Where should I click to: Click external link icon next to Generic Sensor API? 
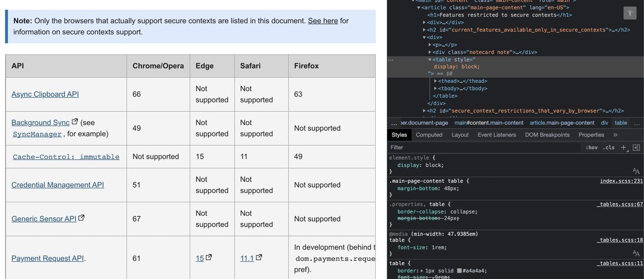(x=82, y=218)
